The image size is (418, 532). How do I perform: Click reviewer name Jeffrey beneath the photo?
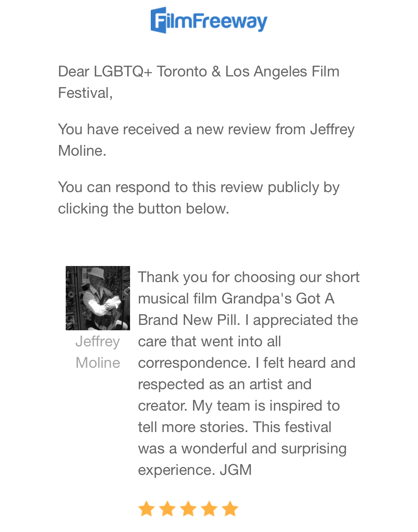[x=98, y=341]
